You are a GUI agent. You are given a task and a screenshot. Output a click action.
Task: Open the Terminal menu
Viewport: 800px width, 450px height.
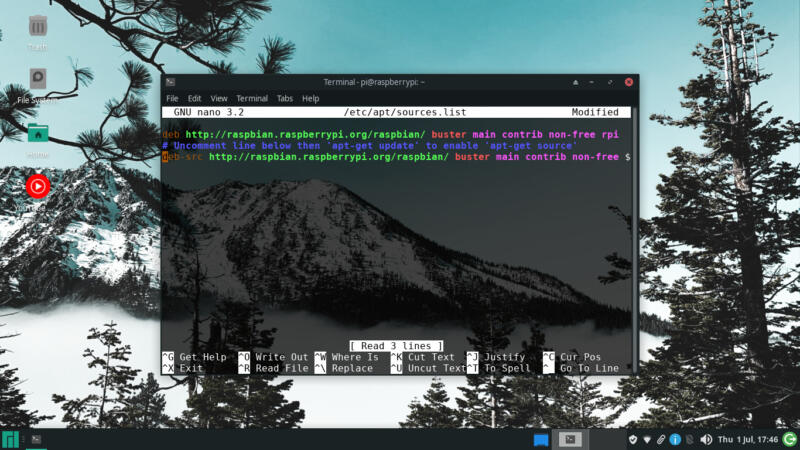[x=252, y=98]
